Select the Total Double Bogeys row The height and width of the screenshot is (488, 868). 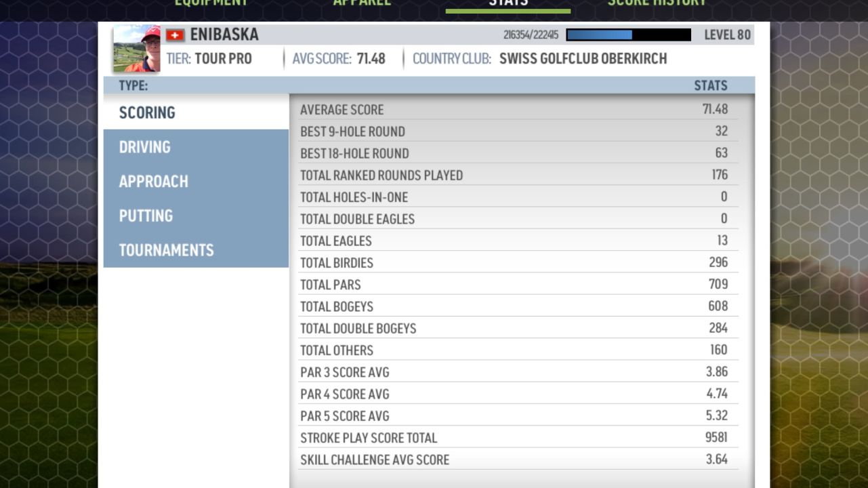[x=518, y=328]
